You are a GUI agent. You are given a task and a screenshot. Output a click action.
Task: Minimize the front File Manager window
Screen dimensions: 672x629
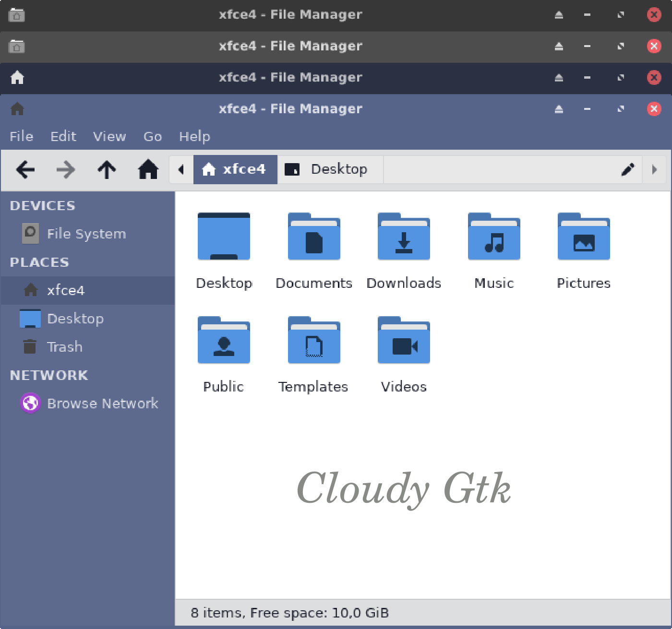tap(587, 109)
